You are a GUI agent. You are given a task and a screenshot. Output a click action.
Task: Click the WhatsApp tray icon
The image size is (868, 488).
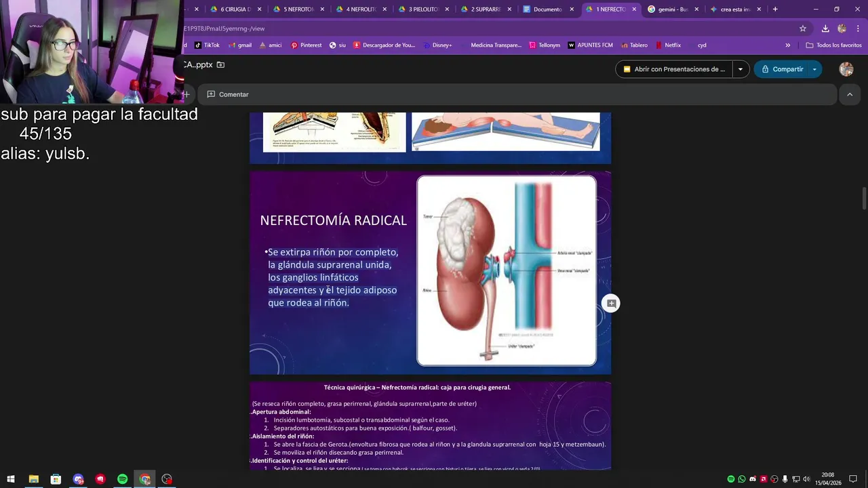pyautogui.click(x=741, y=479)
